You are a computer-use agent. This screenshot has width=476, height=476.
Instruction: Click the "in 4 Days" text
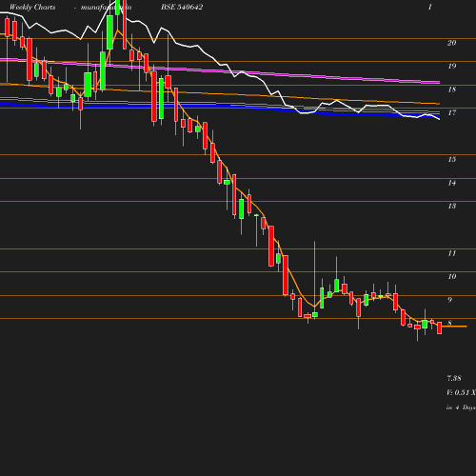461,407
